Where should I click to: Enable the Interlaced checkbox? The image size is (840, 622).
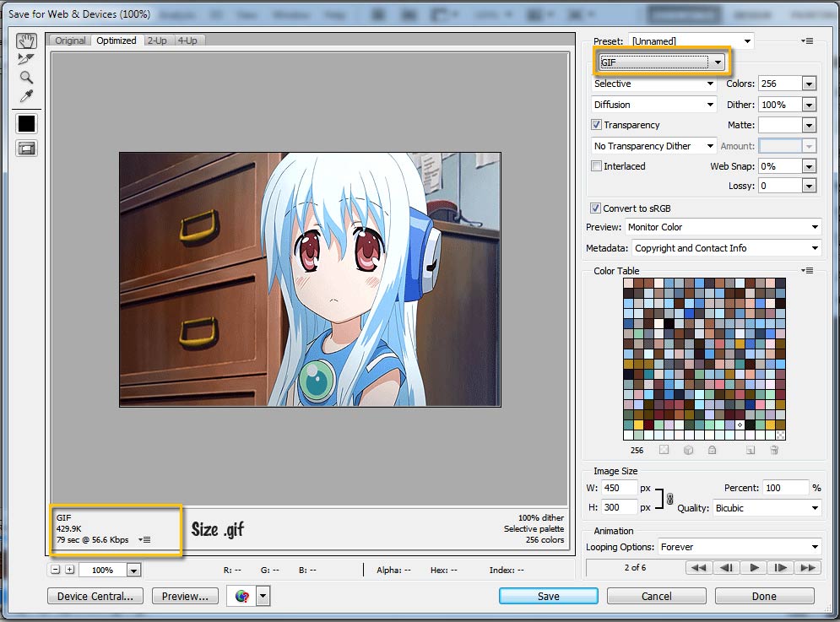click(596, 166)
